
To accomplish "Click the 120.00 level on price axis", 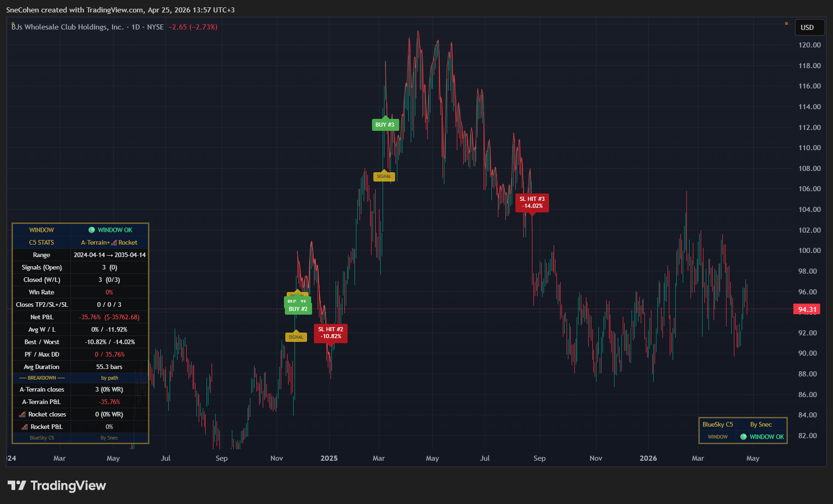I will 809,45.
